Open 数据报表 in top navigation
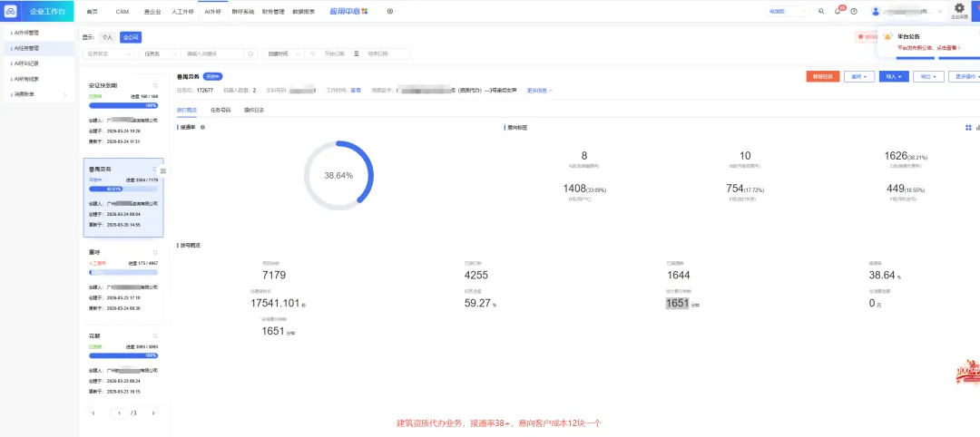This screenshot has width=980, height=437. pyautogui.click(x=303, y=11)
